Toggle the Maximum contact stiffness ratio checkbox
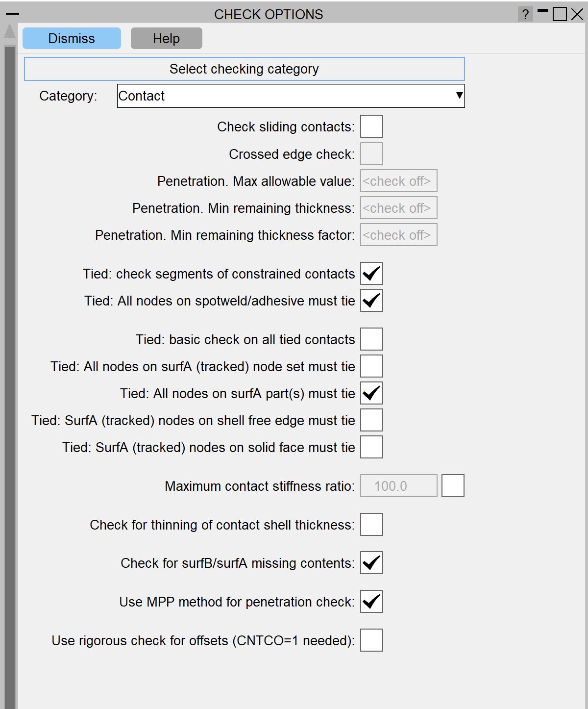 tap(453, 486)
